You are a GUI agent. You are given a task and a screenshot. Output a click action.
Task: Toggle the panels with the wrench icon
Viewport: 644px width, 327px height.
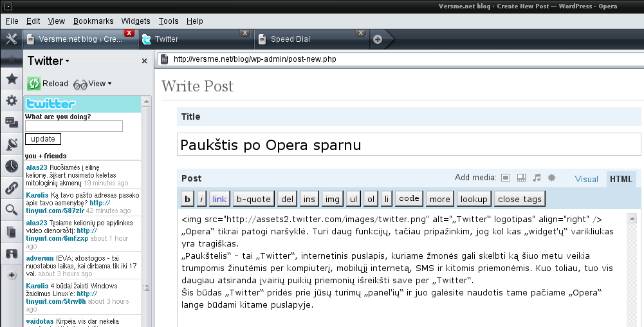[12, 39]
